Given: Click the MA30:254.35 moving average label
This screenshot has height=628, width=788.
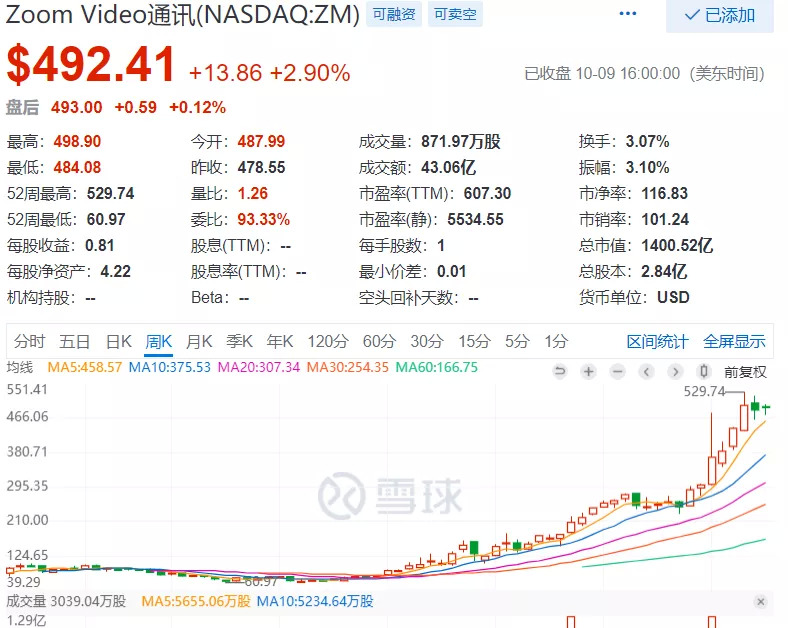Looking at the screenshot, I should coord(347,367).
